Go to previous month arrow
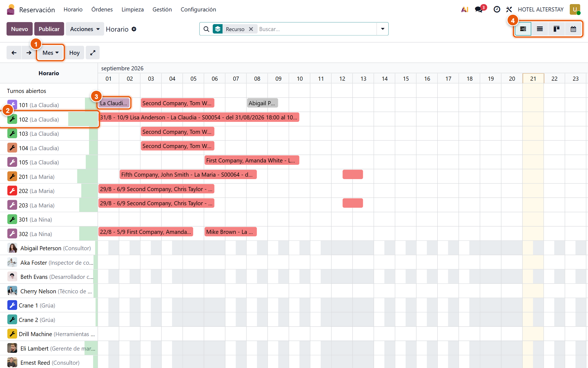 (x=14, y=53)
